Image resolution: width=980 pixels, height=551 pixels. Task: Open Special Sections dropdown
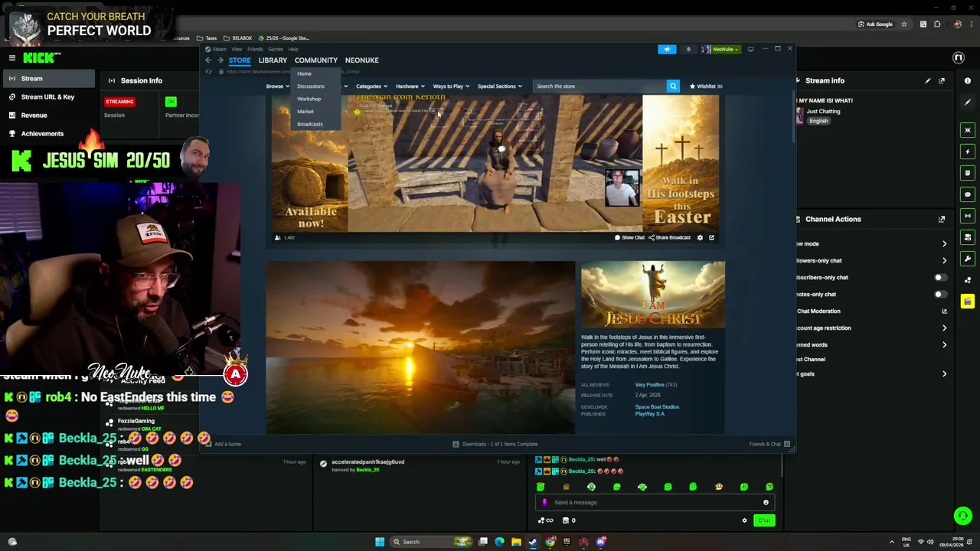(x=499, y=86)
